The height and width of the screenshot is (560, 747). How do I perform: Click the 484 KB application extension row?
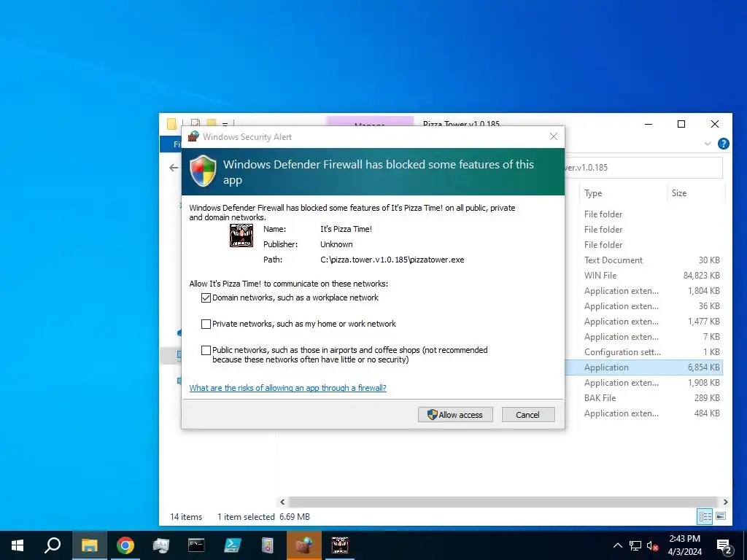tap(643, 413)
